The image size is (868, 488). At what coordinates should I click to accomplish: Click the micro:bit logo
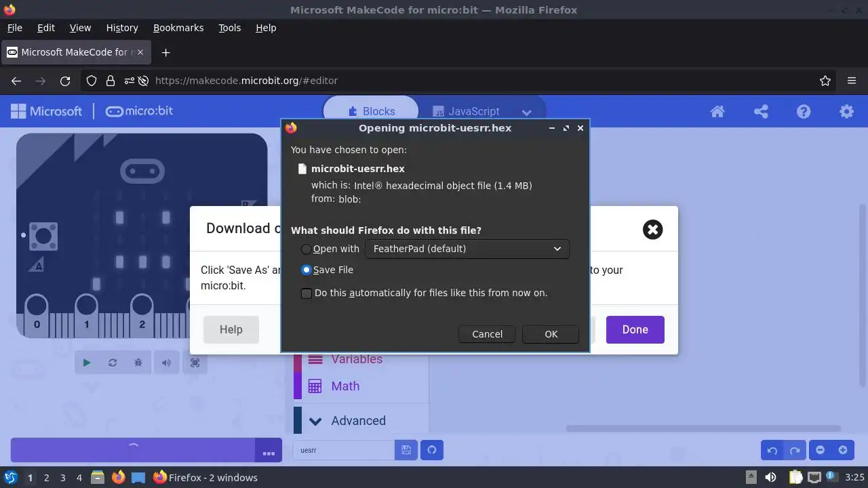[x=139, y=111]
